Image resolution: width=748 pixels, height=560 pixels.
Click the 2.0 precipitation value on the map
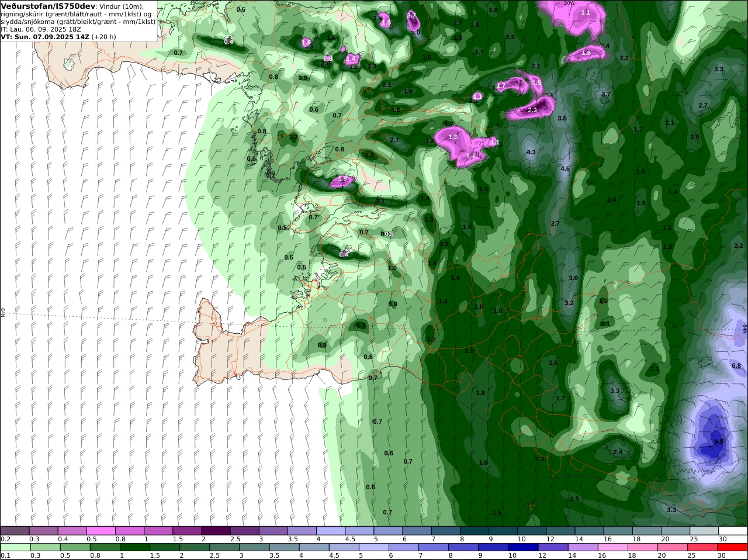[x=694, y=137]
